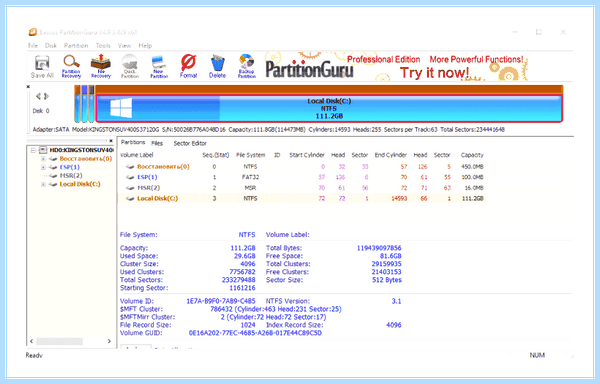Close the disk map panel with x
This screenshot has height=384, width=600.
[28, 87]
